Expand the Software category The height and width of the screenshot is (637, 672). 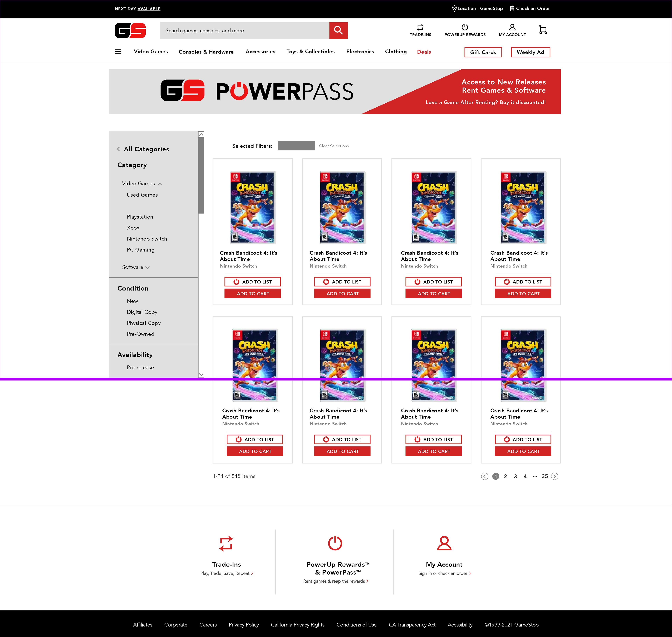point(147,268)
